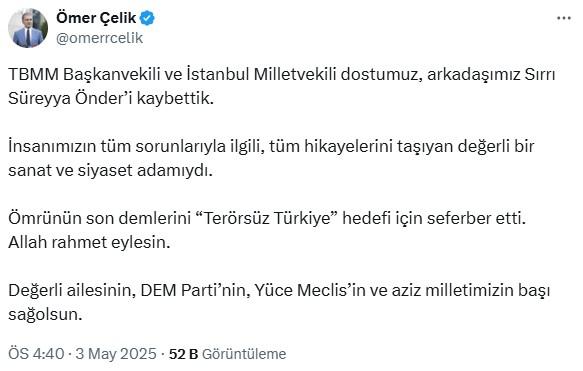Click the final word sağolsun

pyautogui.click(x=45, y=315)
